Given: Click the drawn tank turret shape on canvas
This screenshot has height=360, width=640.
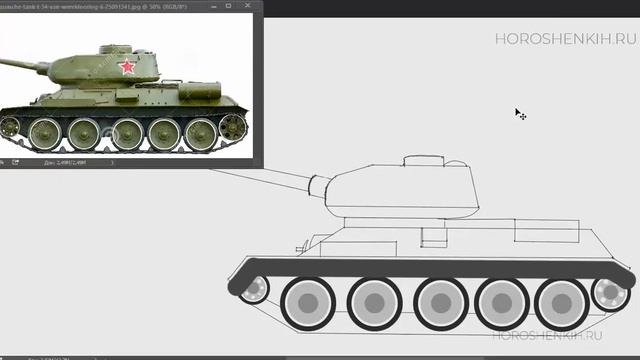Looking at the screenshot, I should pos(402,191).
